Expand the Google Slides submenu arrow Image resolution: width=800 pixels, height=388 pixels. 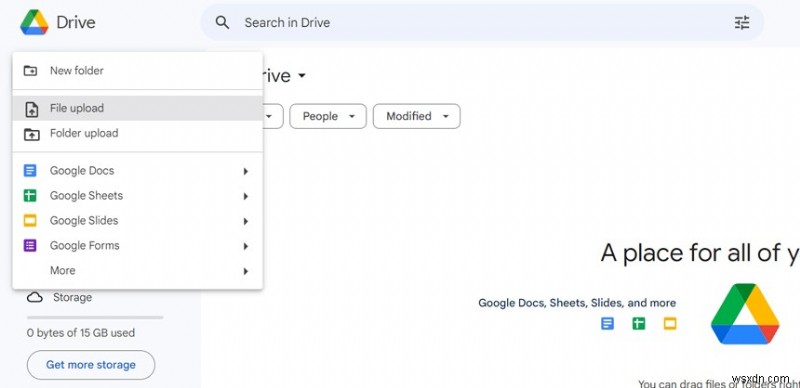245,222
